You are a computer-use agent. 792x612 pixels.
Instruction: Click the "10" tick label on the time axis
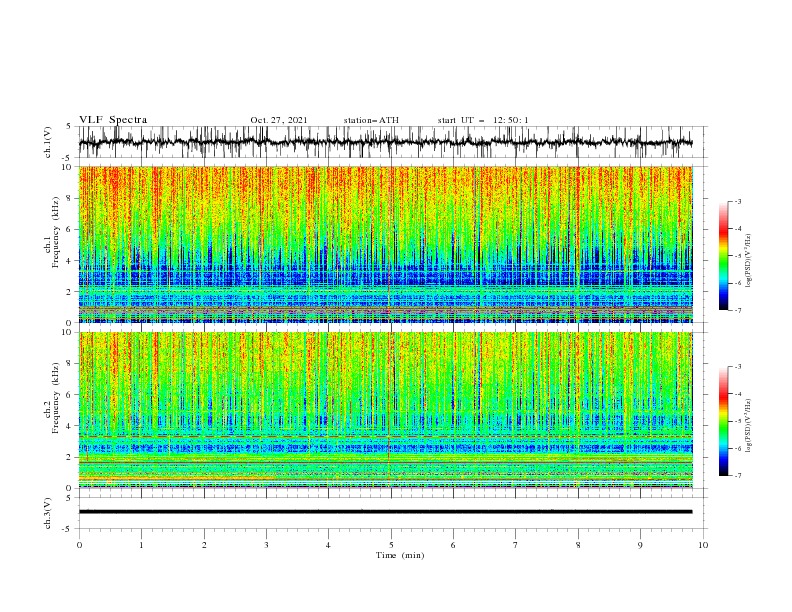click(x=703, y=545)
